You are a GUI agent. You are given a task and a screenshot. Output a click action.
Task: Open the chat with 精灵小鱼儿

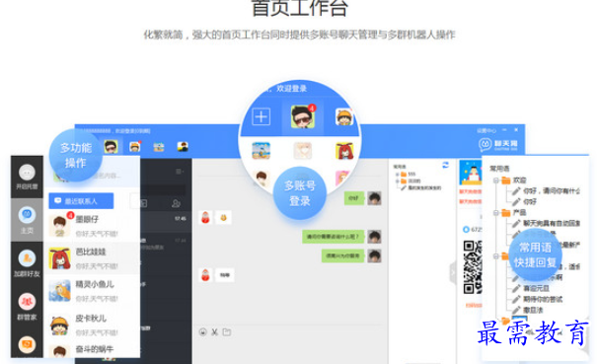[x=92, y=291]
